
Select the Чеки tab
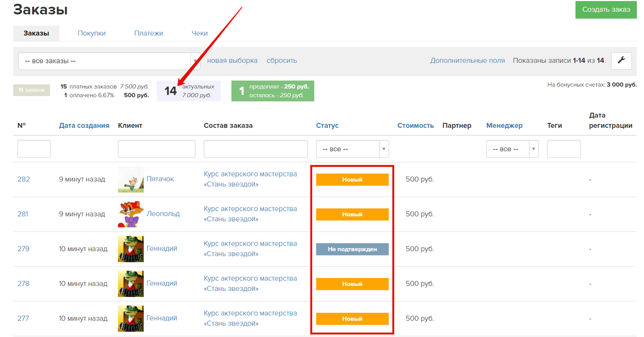pyautogui.click(x=200, y=33)
